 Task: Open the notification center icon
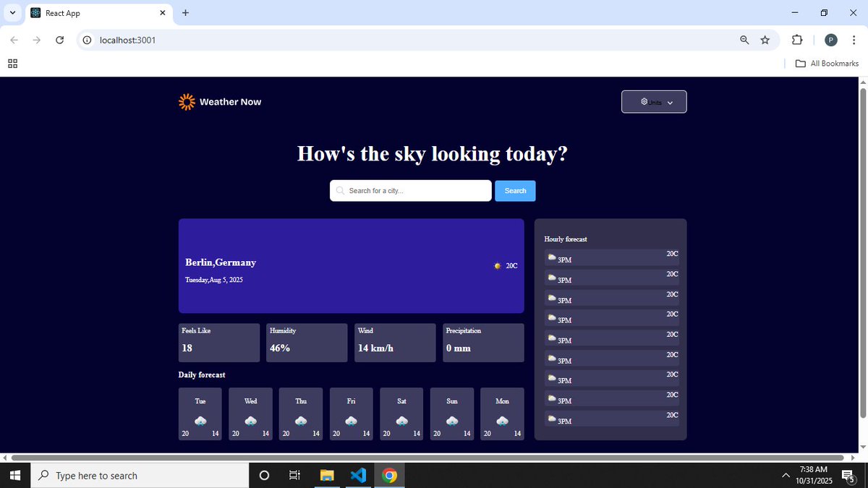coord(849,475)
